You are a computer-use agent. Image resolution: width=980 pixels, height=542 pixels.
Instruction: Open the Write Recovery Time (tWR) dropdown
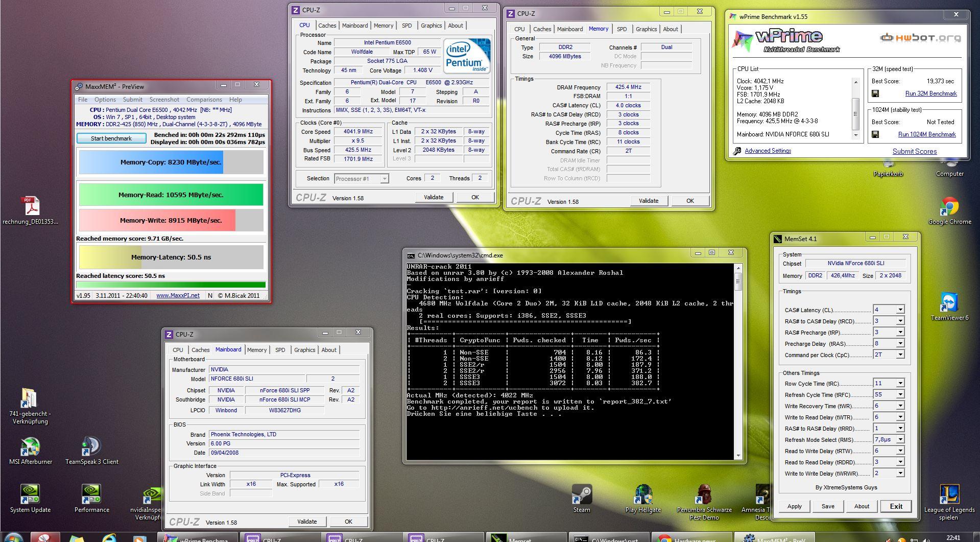coord(900,406)
